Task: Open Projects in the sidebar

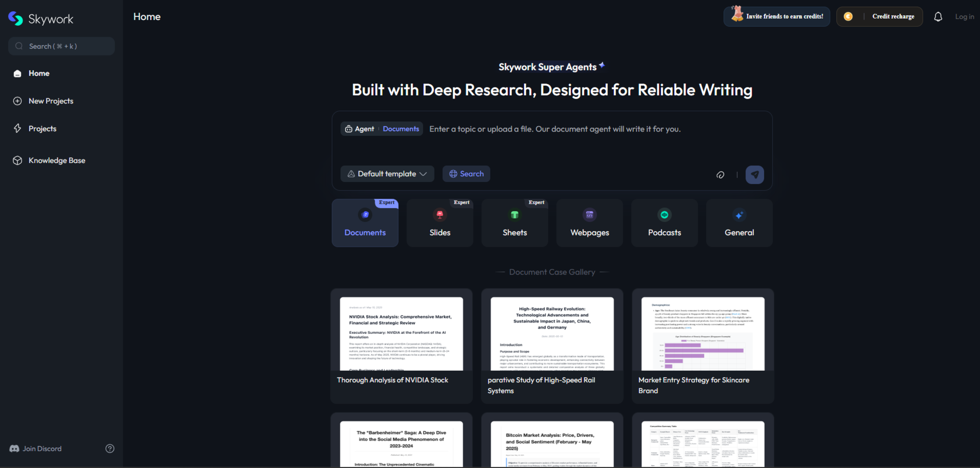Action: [x=42, y=129]
